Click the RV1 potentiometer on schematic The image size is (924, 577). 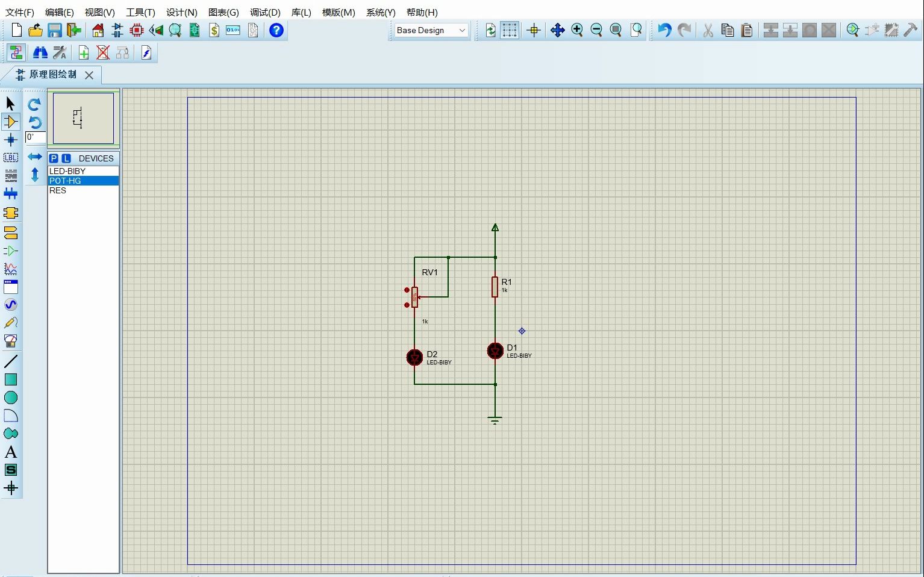click(414, 297)
